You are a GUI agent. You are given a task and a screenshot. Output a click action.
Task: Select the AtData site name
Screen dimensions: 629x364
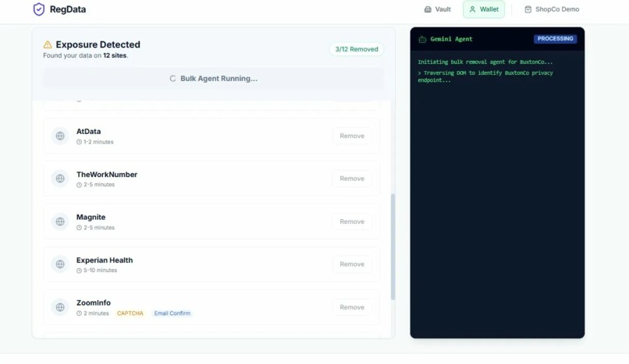click(x=89, y=132)
